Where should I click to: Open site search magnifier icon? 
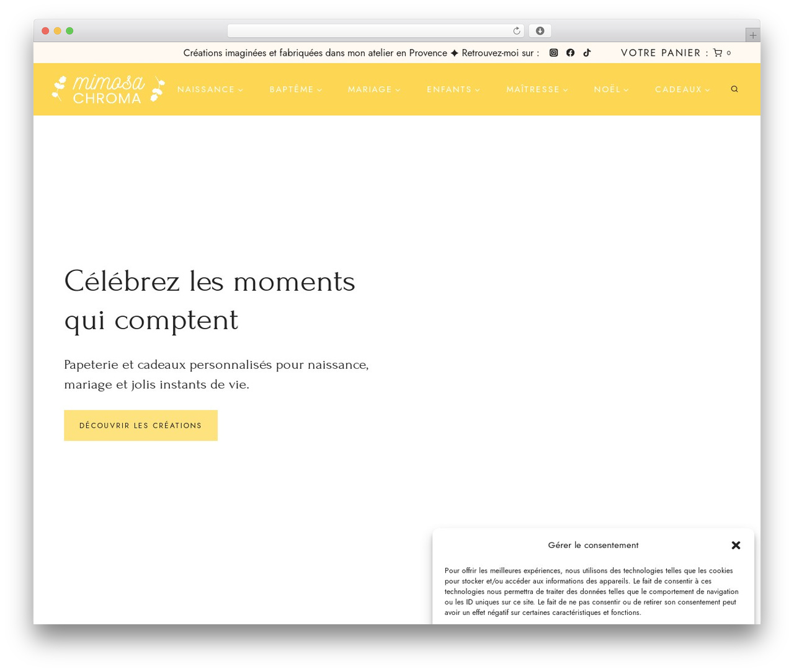click(734, 89)
